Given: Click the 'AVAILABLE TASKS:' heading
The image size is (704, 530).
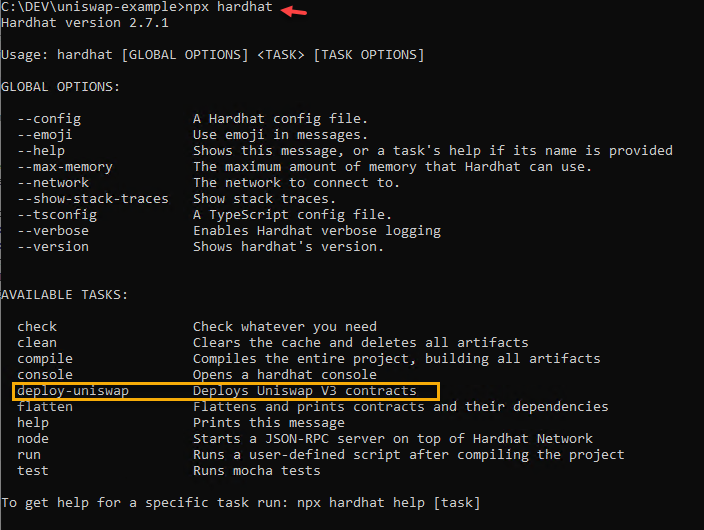Looking at the screenshot, I should tap(65, 294).
